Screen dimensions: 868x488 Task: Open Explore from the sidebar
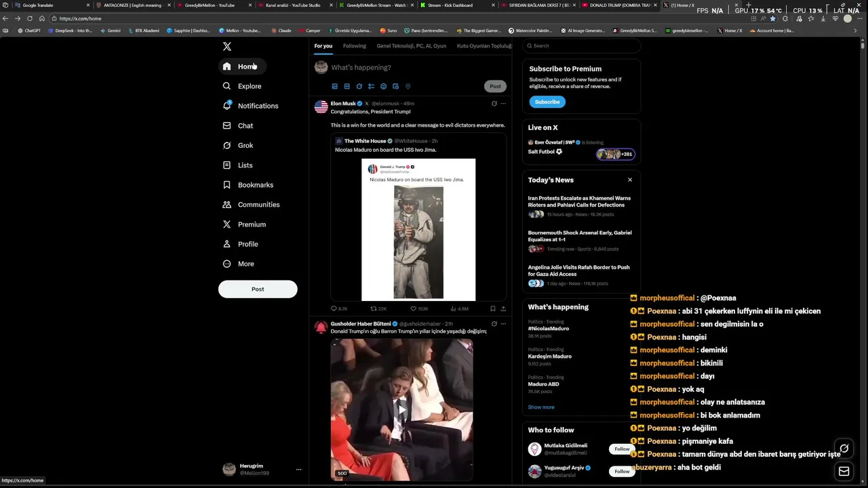[242, 86]
